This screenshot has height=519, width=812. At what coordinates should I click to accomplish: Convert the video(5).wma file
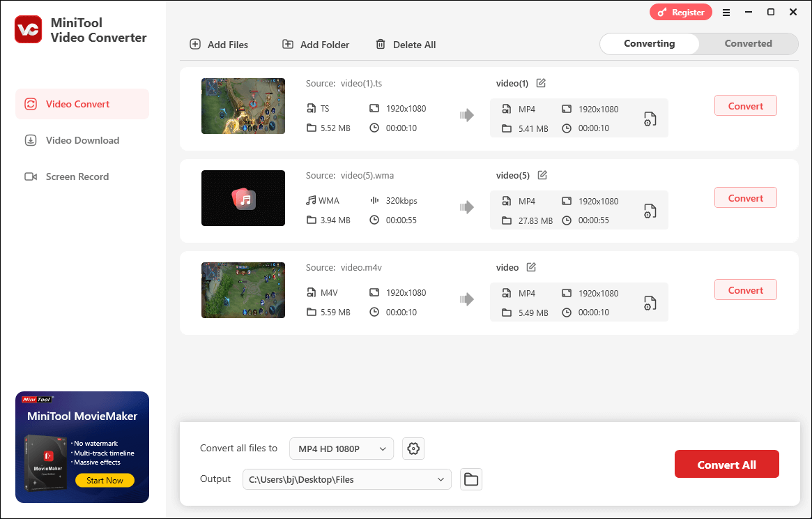tap(746, 198)
